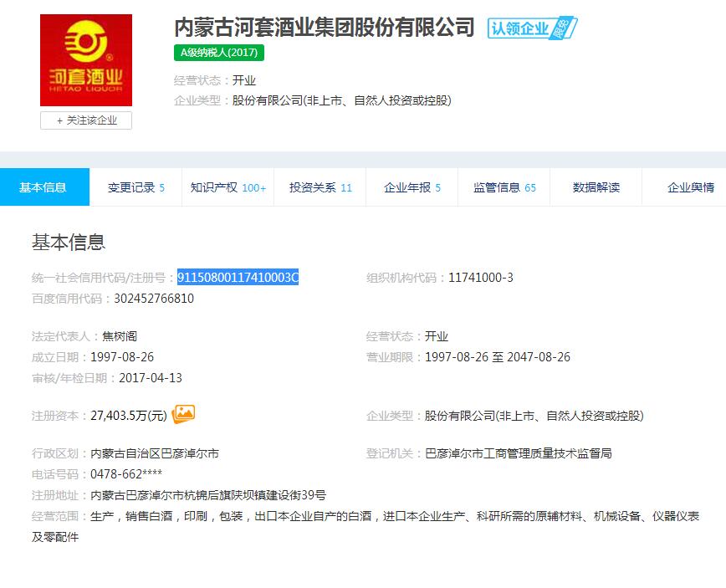Click legal representative name 焦树阁
This screenshot has width=726, height=588.
[120, 336]
